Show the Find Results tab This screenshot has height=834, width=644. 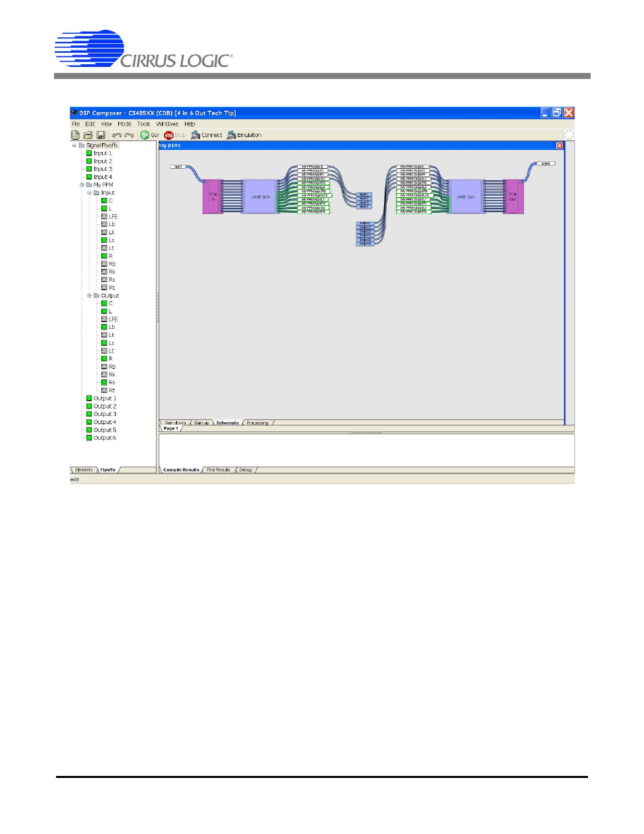click(218, 470)
